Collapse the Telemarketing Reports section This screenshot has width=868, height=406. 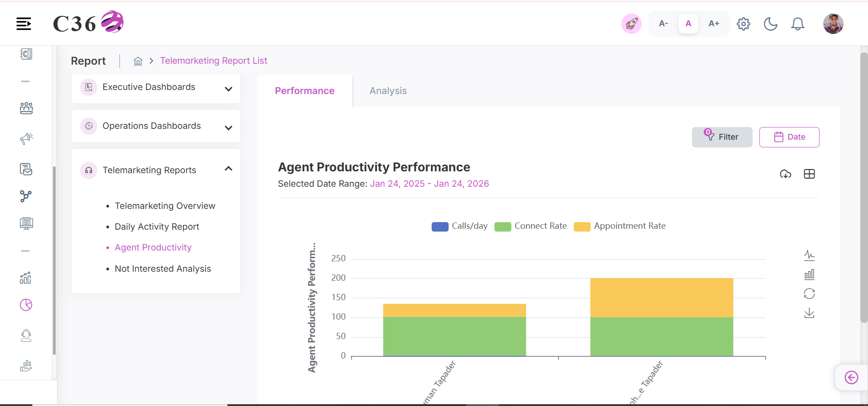coord(229,169)
